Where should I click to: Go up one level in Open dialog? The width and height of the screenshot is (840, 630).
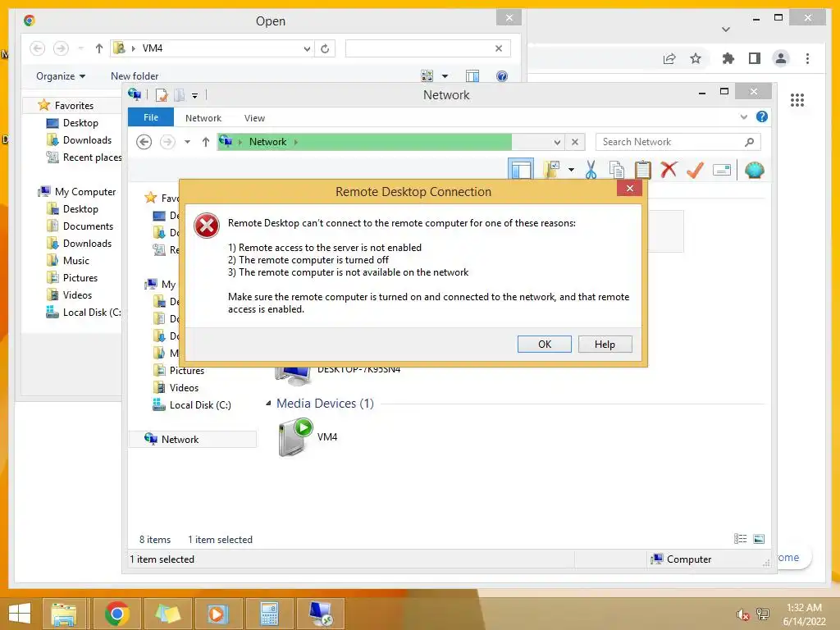click(x=98, y=48)
